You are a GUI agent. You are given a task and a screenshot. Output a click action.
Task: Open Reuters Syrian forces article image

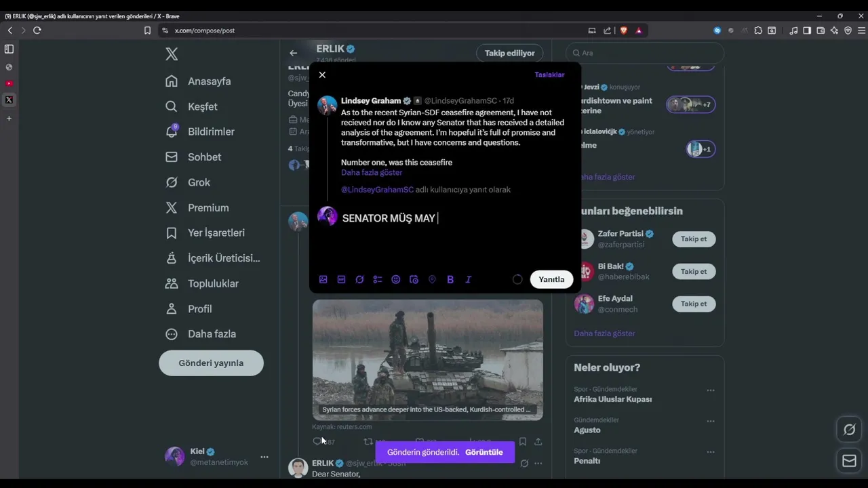click(428, 360)
